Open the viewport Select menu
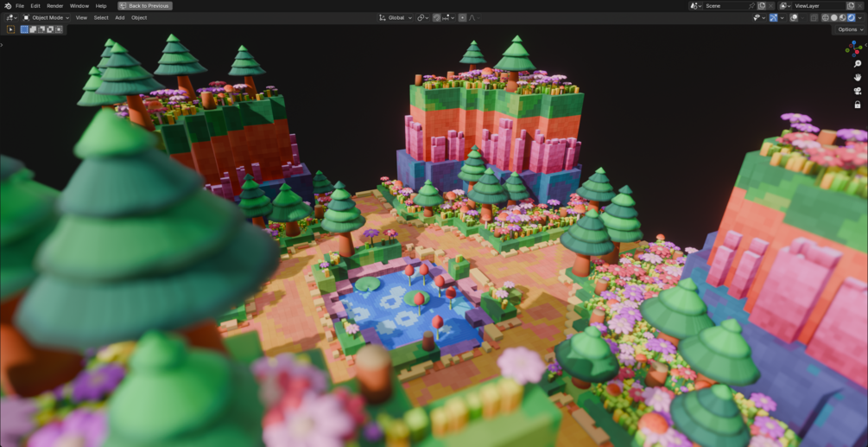 point(101,18)
